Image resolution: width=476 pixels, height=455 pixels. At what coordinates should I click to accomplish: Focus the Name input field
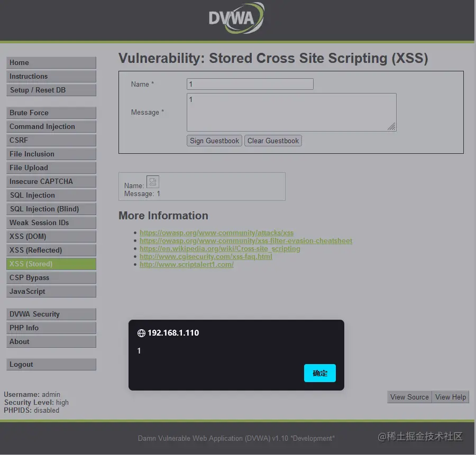(x=250, y=84)
